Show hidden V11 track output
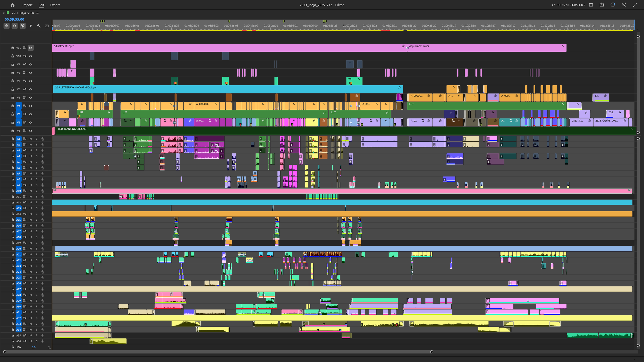 click(31, 48)
